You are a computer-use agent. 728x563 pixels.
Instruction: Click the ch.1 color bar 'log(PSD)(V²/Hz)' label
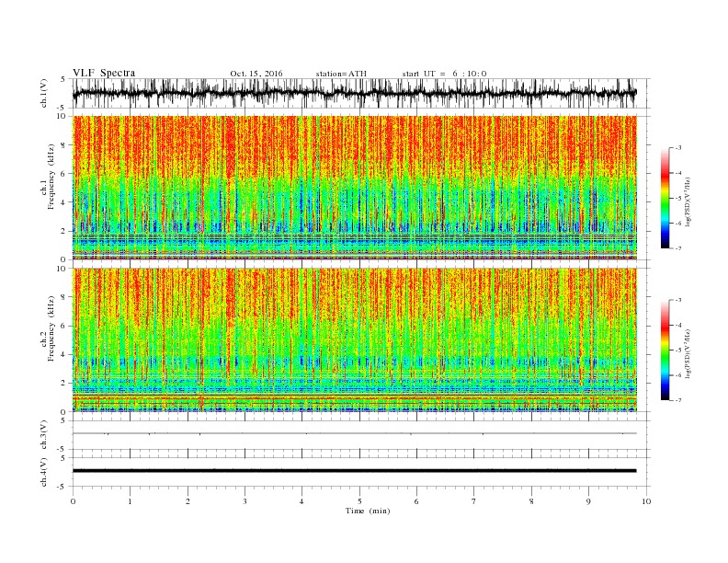pos(688,201)
